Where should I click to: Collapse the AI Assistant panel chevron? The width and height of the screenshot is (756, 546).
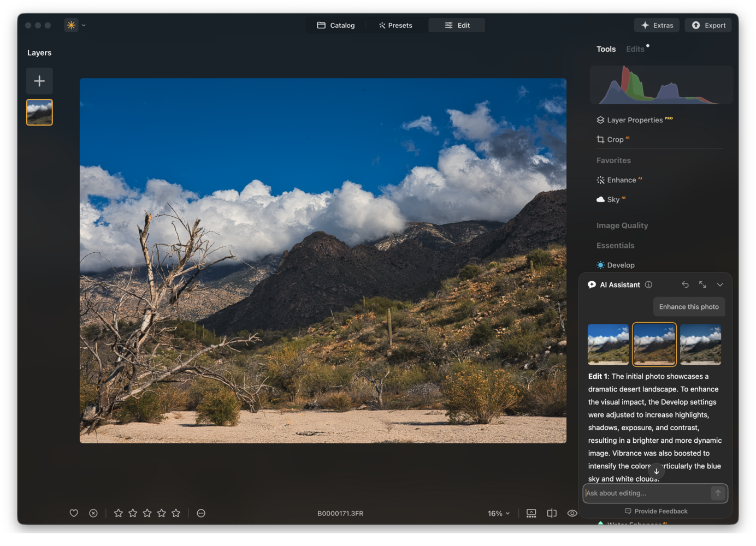point(720,284)
